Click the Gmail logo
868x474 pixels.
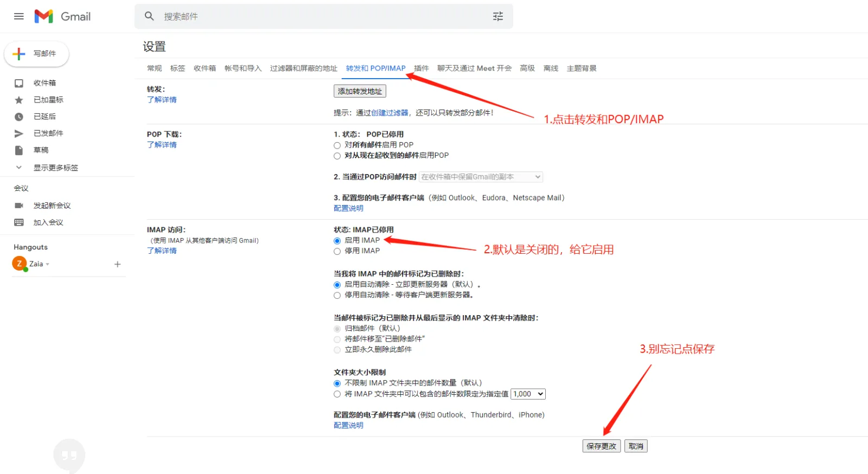pyautogui.click(x=62, y=16)
